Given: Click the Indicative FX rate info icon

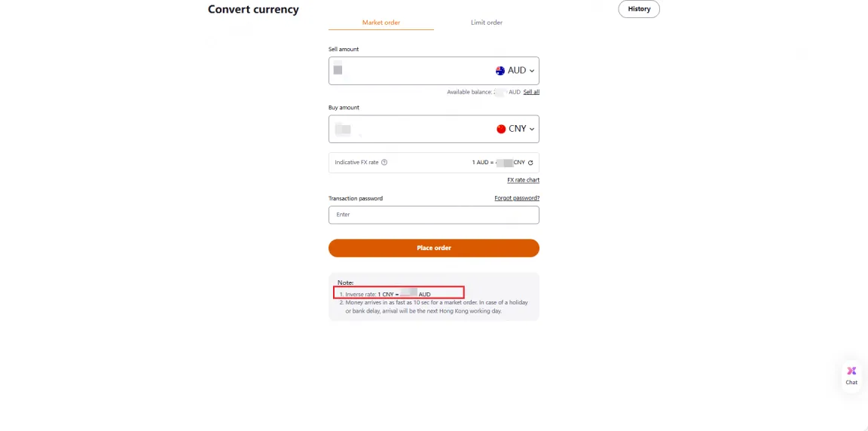Looking at the screenshot, I should [384, 163].
